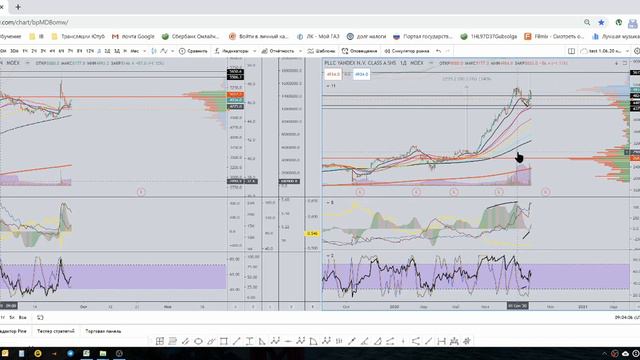Image resolution: width=640 pixels, height=360 pixels.
Task: Click the note list icon in drawing toolbar
Action: [172, 341]
